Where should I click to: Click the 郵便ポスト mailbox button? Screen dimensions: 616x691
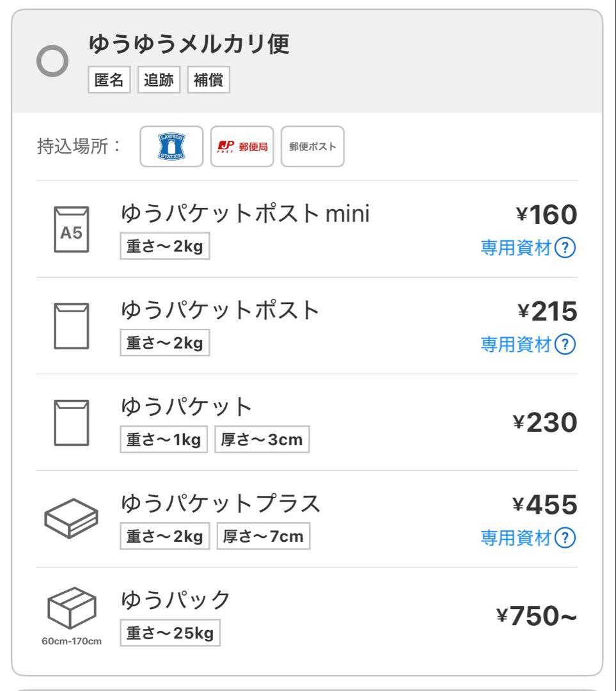pos(312,147)
